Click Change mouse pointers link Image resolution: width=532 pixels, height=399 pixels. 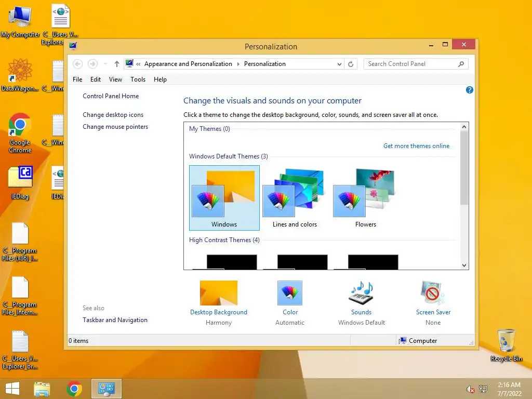coord(115,127)
